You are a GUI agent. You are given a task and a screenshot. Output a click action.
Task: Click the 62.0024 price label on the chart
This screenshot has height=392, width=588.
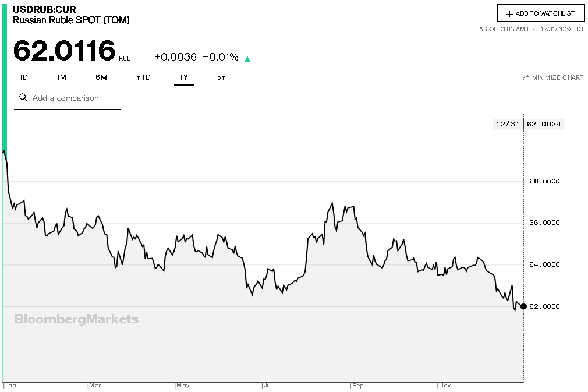544,124
